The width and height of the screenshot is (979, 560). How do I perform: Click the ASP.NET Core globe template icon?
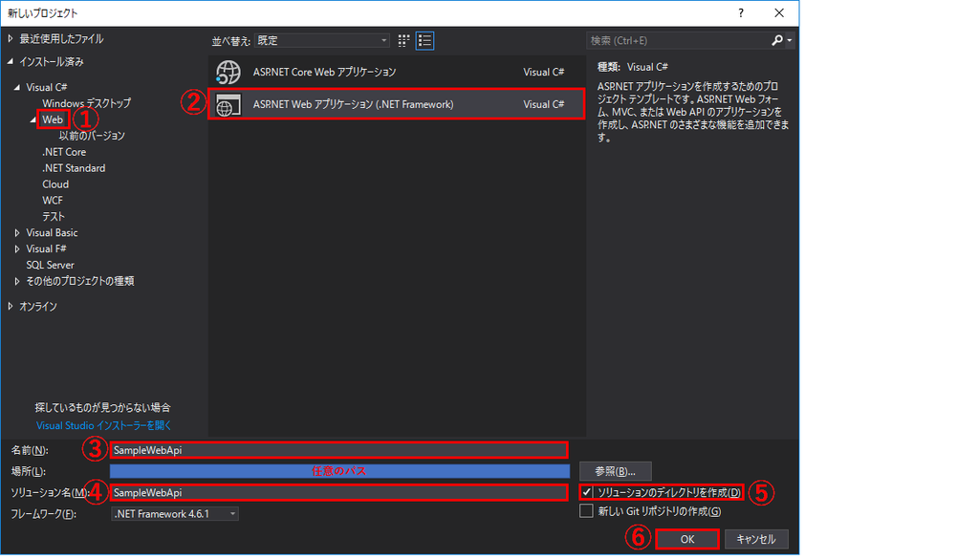click(228, 73)
